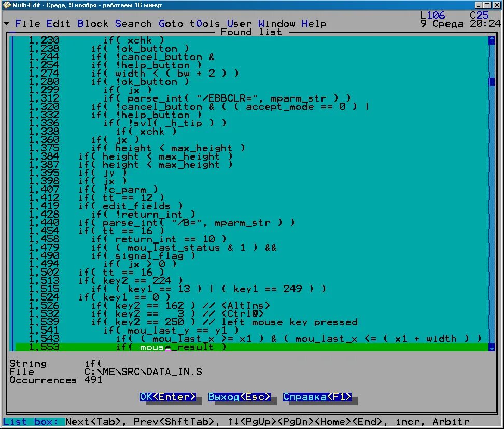The width and height of the screenshot is (504, 429).
Task: Click the OK<Enter> button
Action: click(168, 397)
